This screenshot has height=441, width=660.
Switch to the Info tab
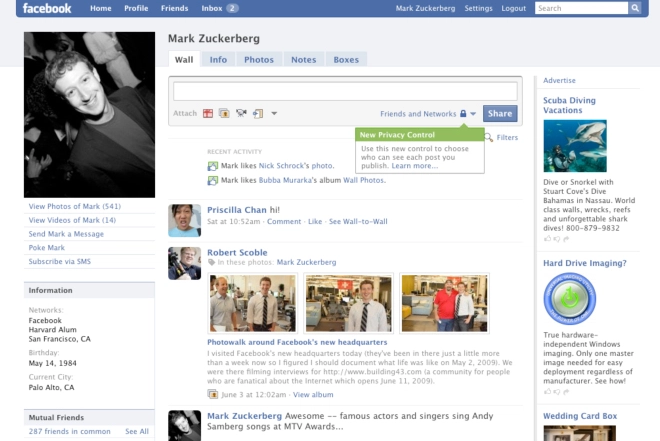(x=218, y=60)
